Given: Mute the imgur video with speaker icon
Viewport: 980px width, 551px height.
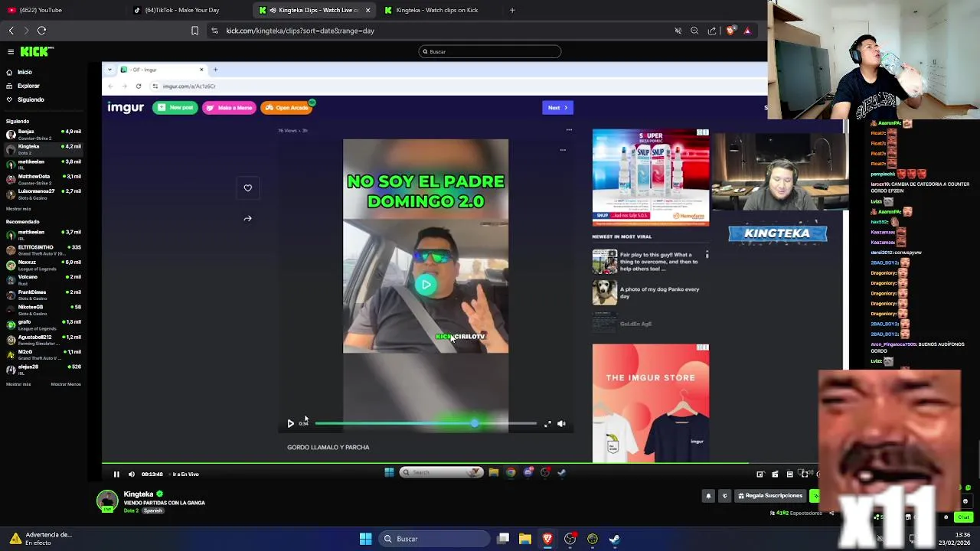Looking at the screenshot, I should point(562,423).
